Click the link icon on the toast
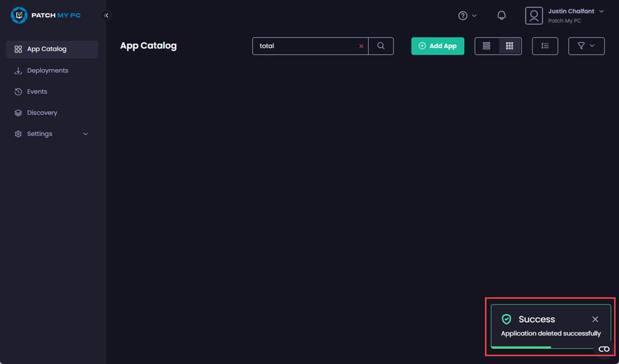The width and height of the screenshot is (619, 364). (x=604, y=349)
